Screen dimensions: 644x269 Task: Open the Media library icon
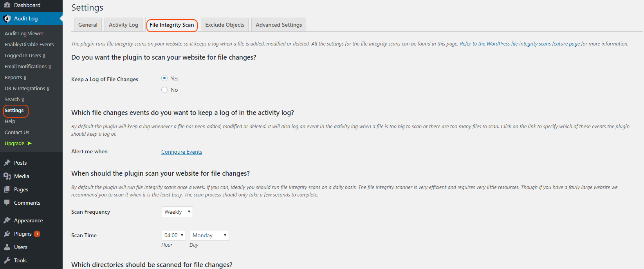coord(7,176)
